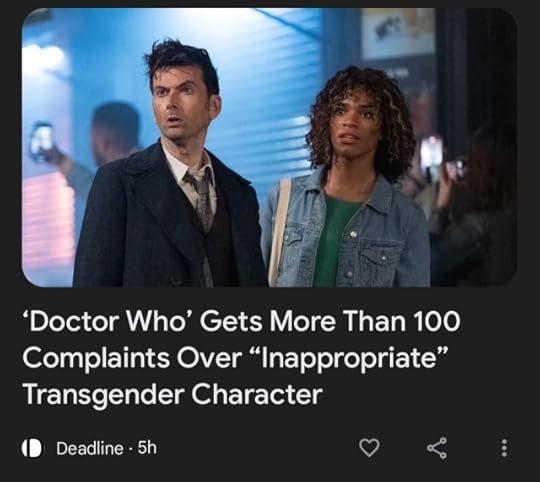Open the three-dot more options menu

[x=504, y=448]
